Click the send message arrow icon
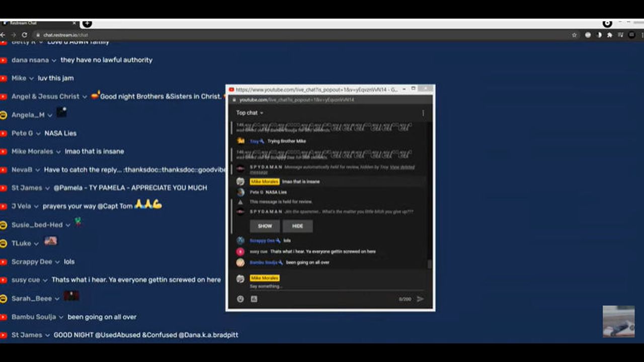Image resolution: width=644 pixels, height=362 pixels. [x=420, y=299]
